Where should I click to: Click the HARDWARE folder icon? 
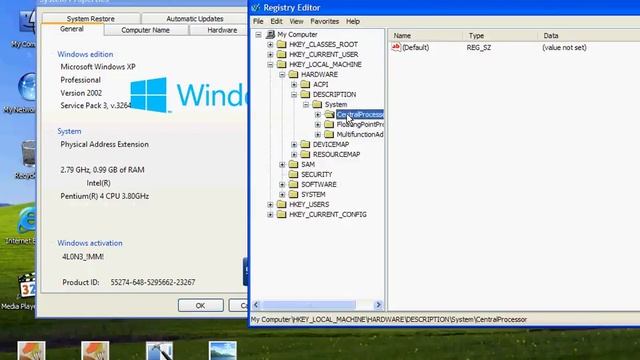[293, 74]
